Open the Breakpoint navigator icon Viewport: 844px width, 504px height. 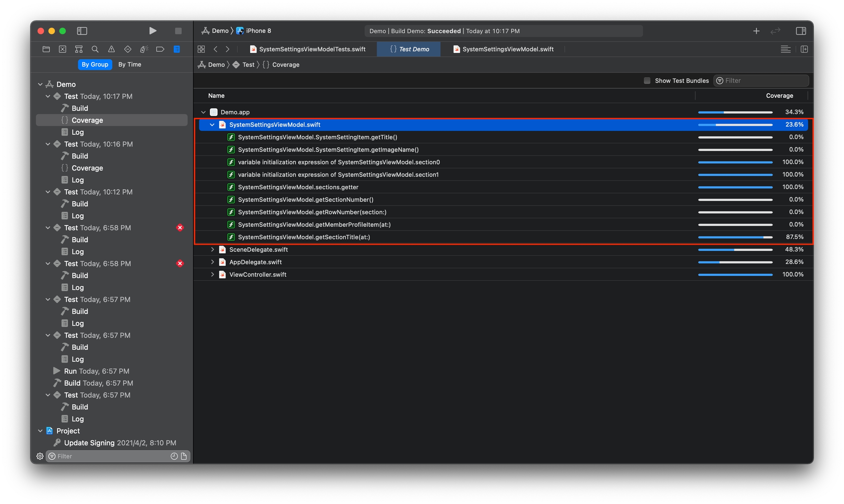[160, 49]
